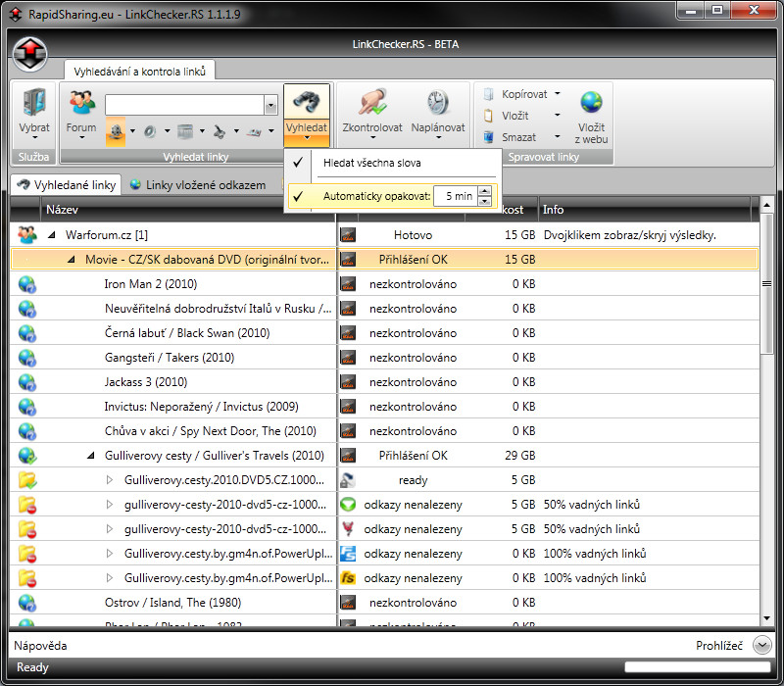Click the Zkontrolovat hand-check icon
Screen dimensions: 784x686
[372, 102]
